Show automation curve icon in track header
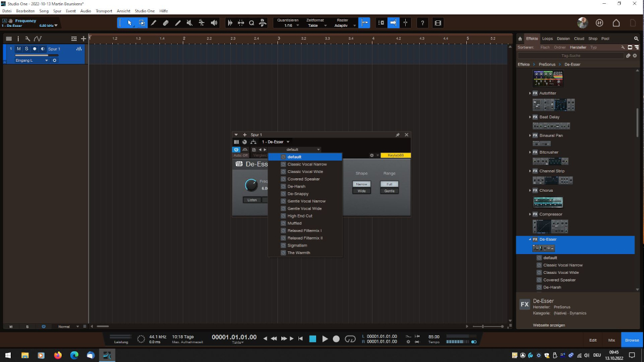This screenshot has width=644, height=362. [37, 39]
